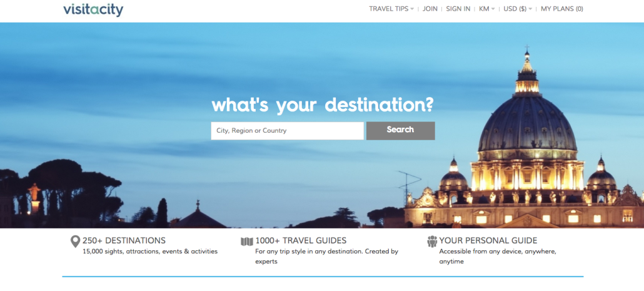Viewport: 644px width, 291px height.
Task: Open the USD ($) currency dropdown
Action: 518,9
